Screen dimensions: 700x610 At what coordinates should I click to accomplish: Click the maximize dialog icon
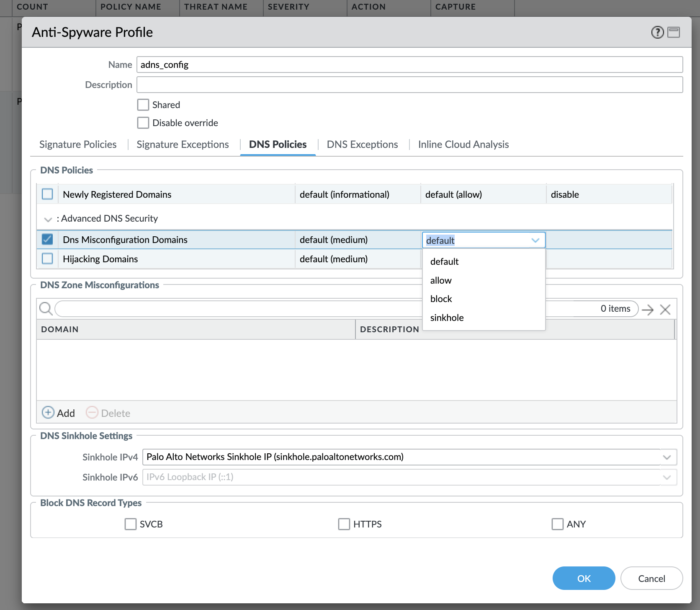(674, 32)
